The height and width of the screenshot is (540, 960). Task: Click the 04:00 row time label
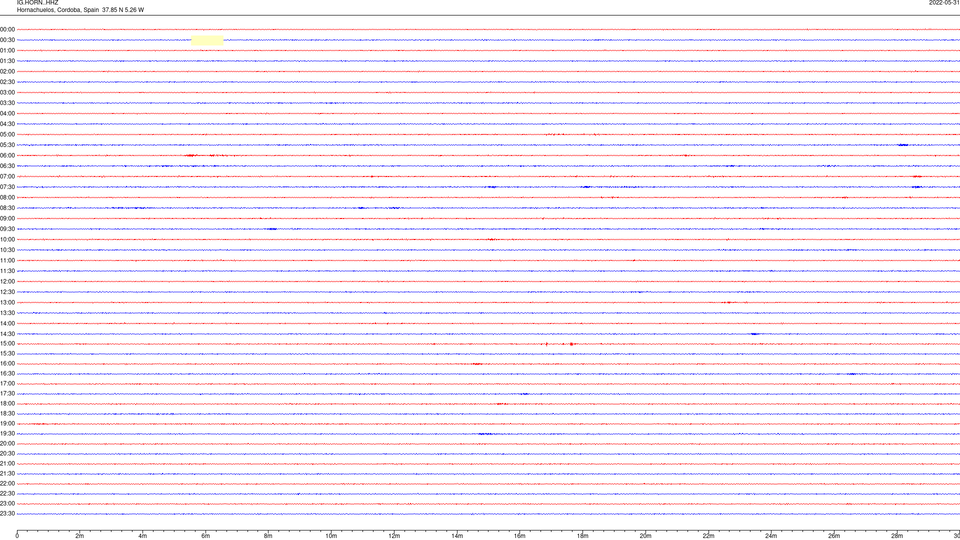click(x=7, y=114)
